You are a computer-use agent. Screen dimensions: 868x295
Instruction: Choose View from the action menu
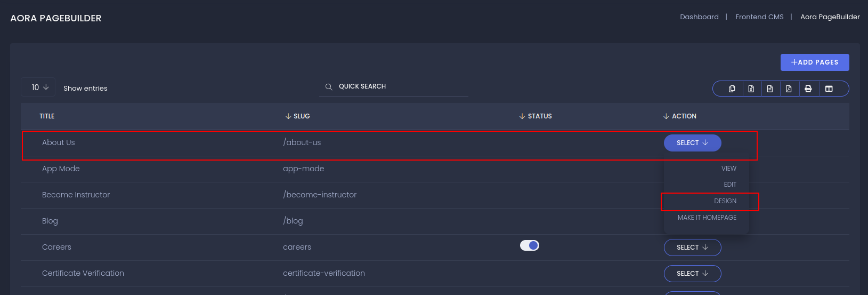coord(729,169)
